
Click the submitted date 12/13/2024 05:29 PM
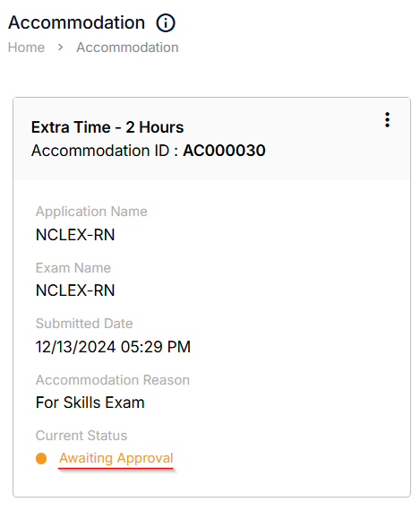(x=113, y=347)
